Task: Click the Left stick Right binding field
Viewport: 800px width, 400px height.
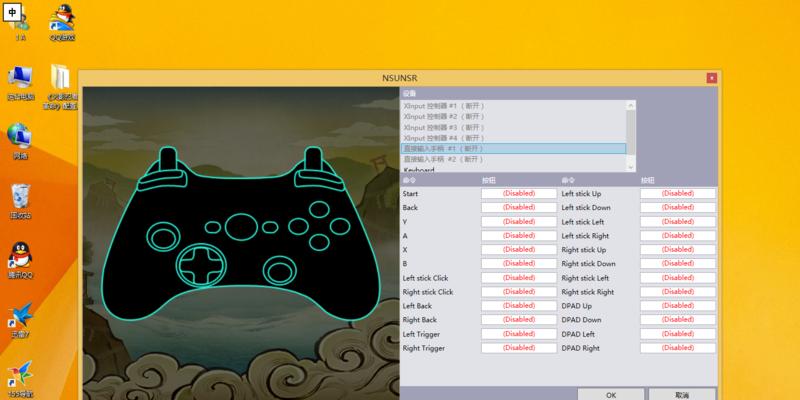Action: 678,236
